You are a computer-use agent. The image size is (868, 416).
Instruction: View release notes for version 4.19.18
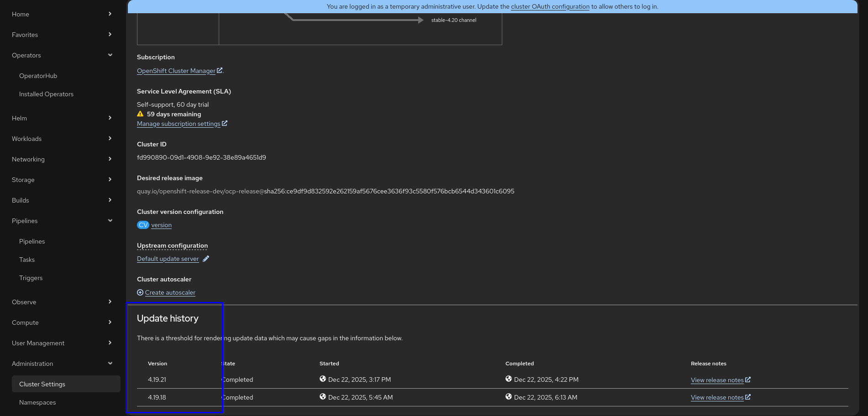click(717, 398)
